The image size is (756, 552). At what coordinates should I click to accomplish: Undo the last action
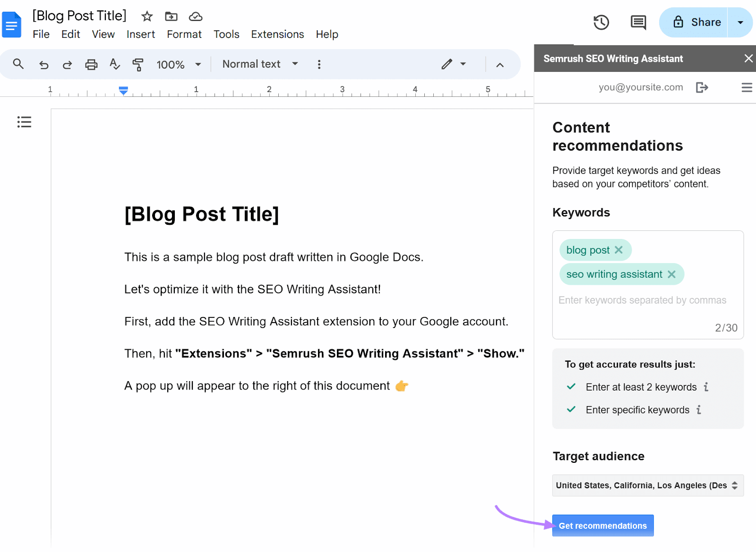tap(43, 64)
